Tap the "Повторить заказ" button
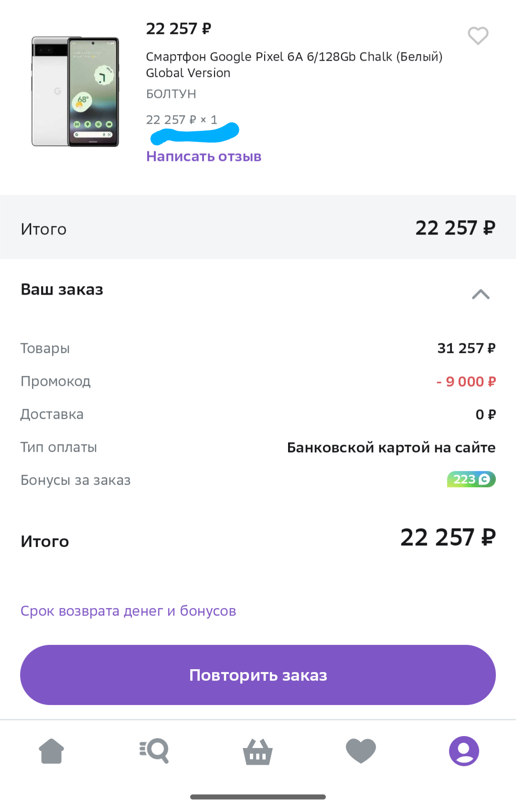Viewport: 516px width, 812px height. pos(258,675)
